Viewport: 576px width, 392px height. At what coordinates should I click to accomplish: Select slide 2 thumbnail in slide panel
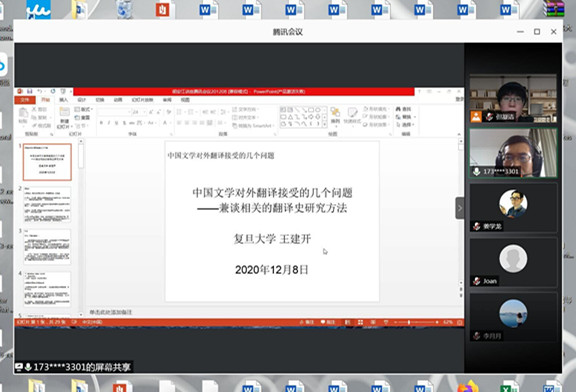pos(47,204)
